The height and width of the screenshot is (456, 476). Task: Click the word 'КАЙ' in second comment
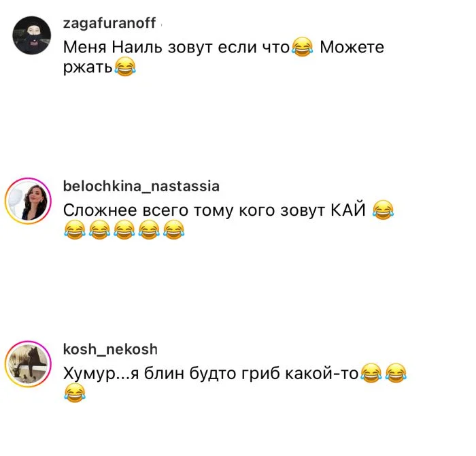pyautogui.click(x=348, y=210)
